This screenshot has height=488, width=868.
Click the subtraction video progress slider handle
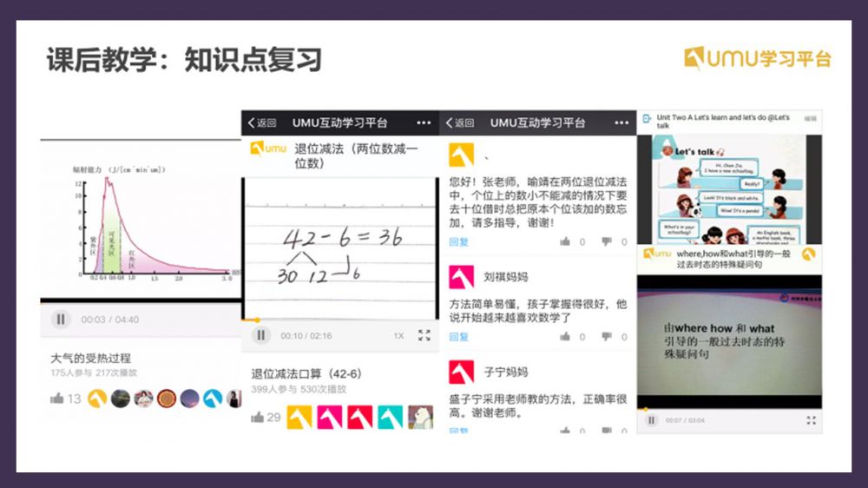tap(256, 320)
